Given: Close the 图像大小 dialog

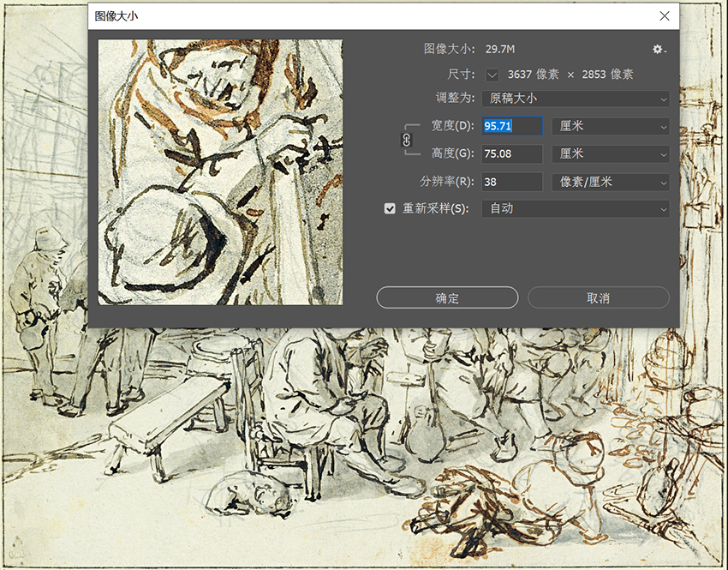Looking at the screenshot, I should click(x=665, y=15).
